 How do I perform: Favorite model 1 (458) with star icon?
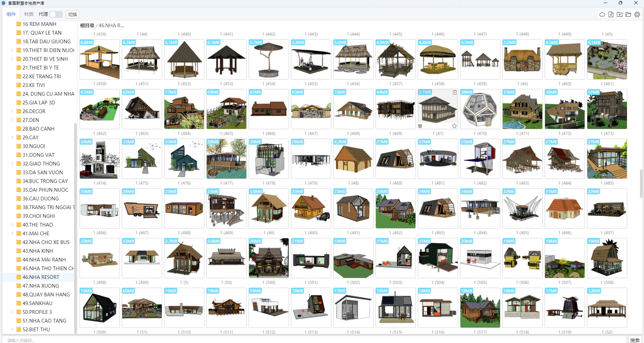(x=454, y=126)
